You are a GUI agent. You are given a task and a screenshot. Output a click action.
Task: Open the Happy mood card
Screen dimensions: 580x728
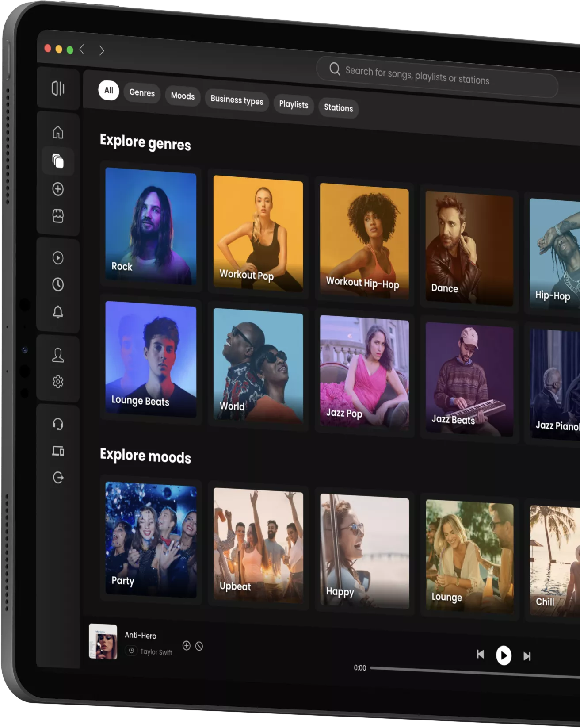tap(364, 552)
